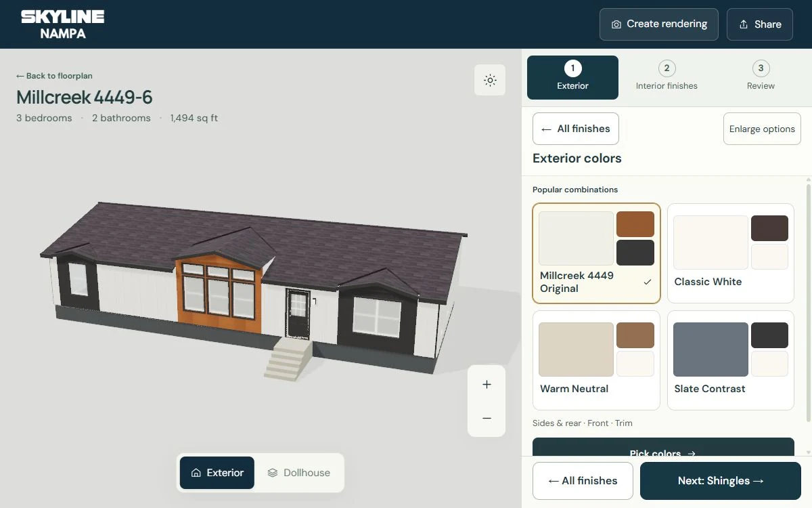The width and height of the screenshot is (812, 508).
Task: Go back to floorplan link
Action: tap(54, 76)
